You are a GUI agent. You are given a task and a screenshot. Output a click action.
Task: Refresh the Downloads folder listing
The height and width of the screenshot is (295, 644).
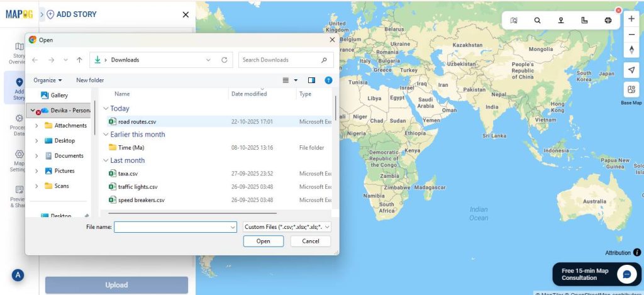pos(225,60)
